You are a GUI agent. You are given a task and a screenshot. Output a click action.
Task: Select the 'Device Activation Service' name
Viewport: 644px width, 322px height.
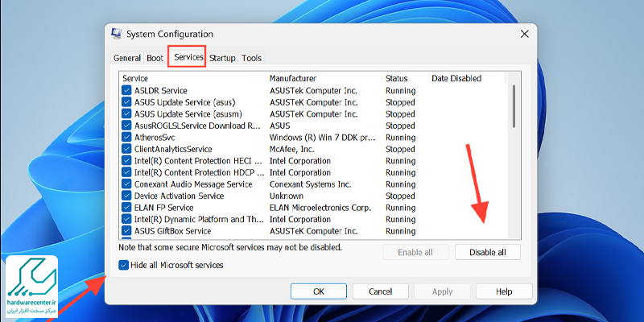click(x=179, y=196)
